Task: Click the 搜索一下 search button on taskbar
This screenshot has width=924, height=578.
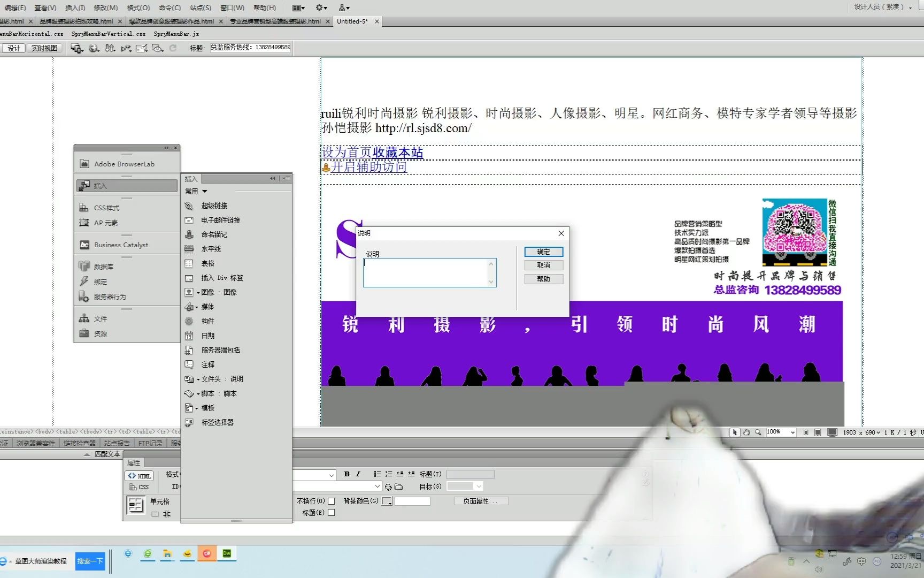Action: click(x=90, y=561)
